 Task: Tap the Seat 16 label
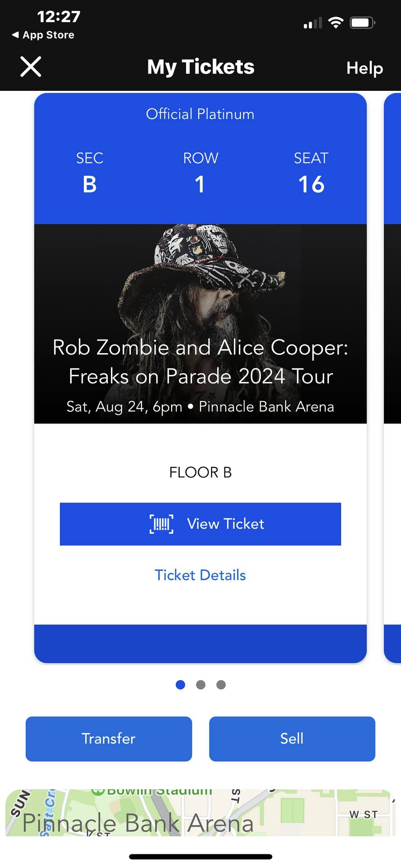(x=311, y=184)
